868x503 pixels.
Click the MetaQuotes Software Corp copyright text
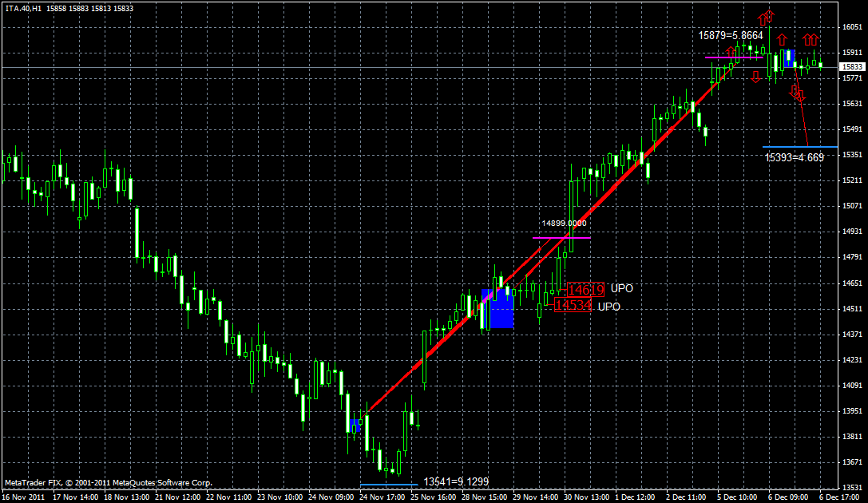pyautogui.click(x=108, y=482)
